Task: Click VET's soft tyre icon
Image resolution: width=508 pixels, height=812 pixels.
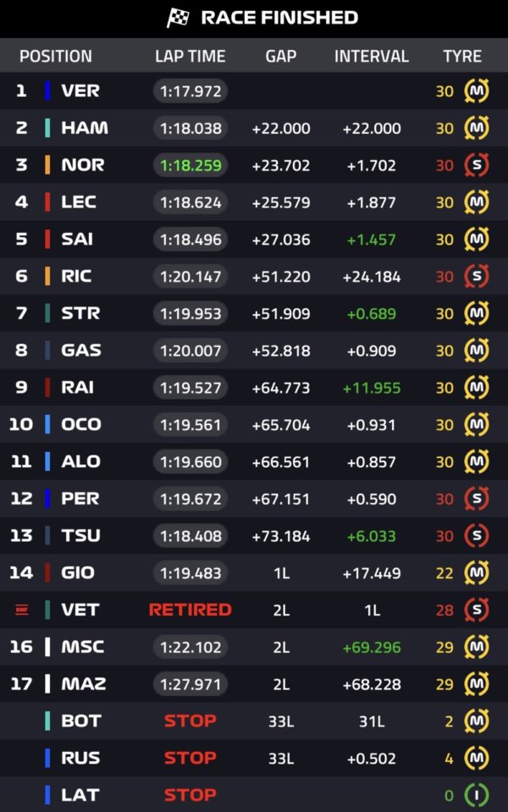Action: pyautogui.click(x=477, y=610)
